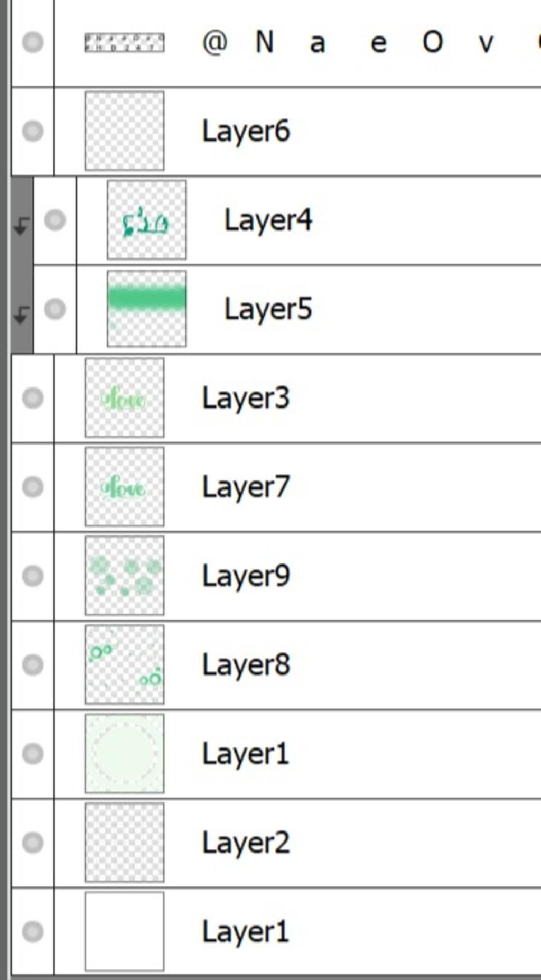
Task: Hide Layer8 with its visibility dot
Action: [33, 664]
